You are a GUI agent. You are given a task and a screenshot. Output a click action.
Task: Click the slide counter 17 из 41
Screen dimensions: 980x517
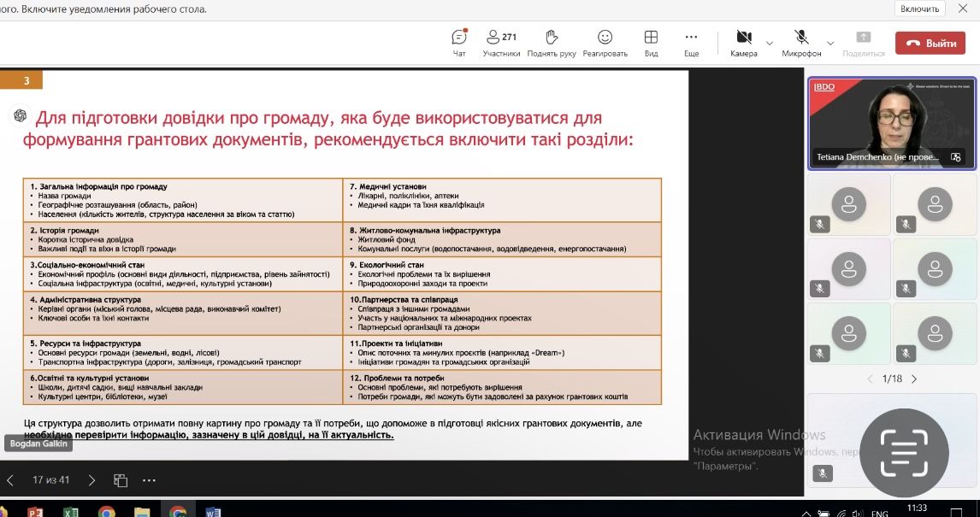[51, 480]
